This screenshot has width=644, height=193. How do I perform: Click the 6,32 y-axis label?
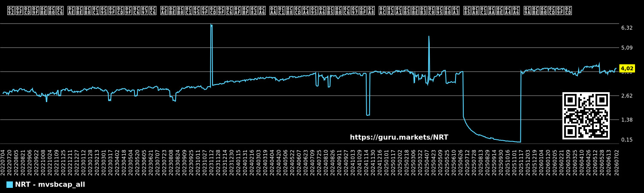(627, 27)
